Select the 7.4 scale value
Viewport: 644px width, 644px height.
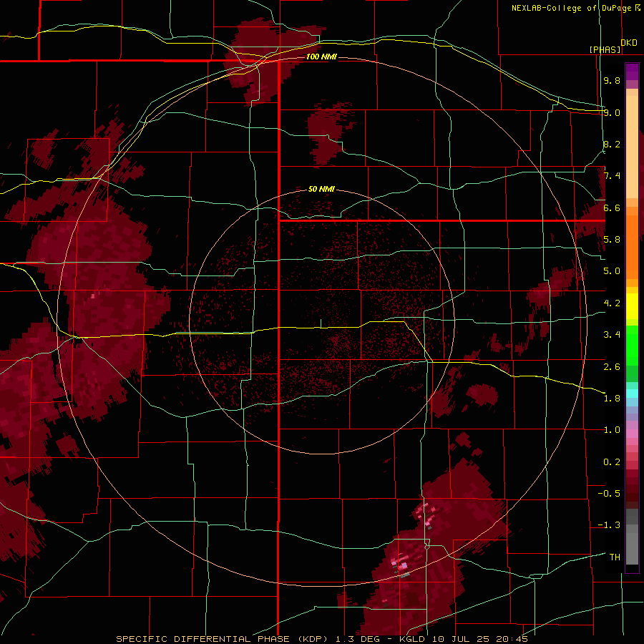coord(612,176)
